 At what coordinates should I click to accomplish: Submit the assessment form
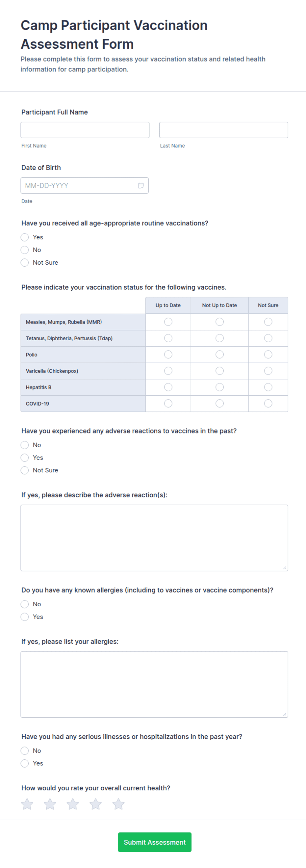tap(155, 842)
